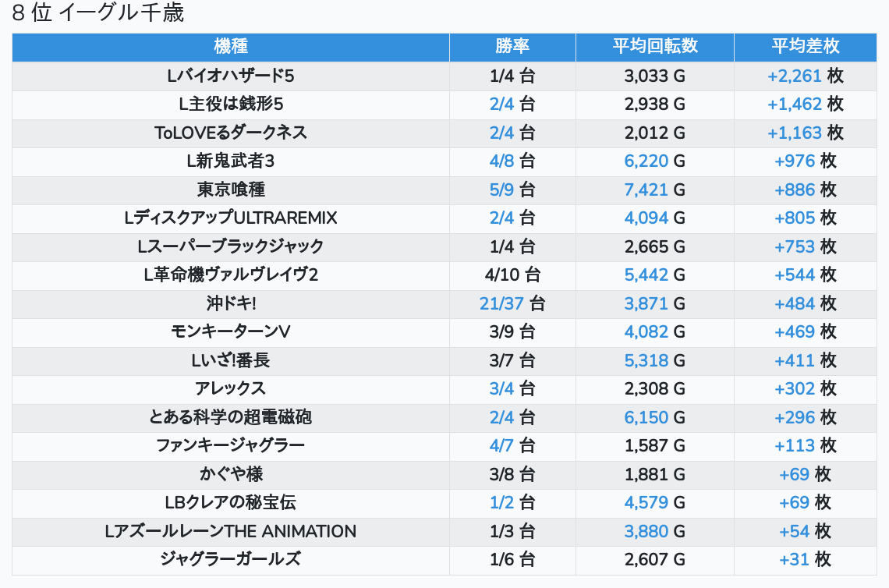889x588 pixels.
Task: Click the 4/8 win rate for L新鬼武者3
Action: coord(502,161)
